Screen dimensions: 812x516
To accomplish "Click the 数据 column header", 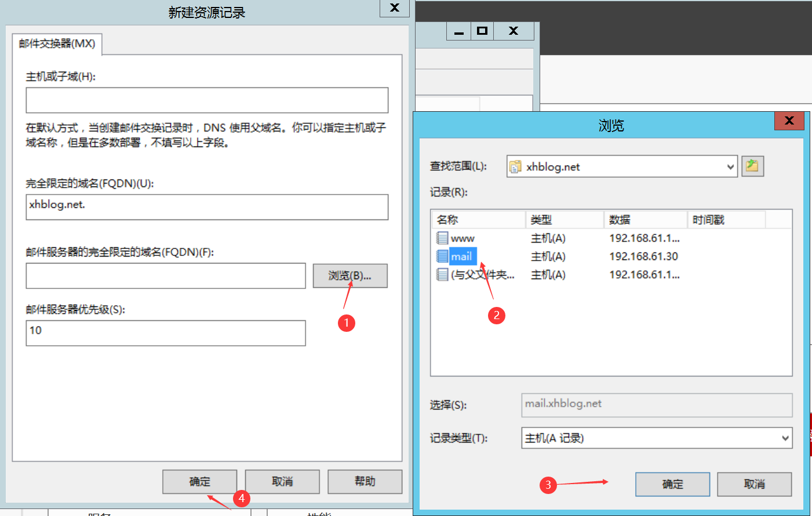I will point(646,219).
